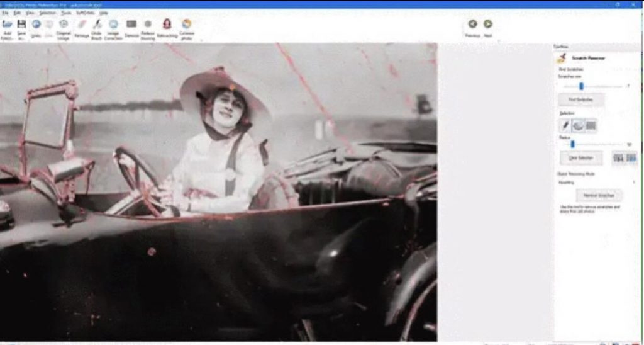Open the Image Correction tool
This screenshot has height=345, width=644.
click(x=113, y=27)
